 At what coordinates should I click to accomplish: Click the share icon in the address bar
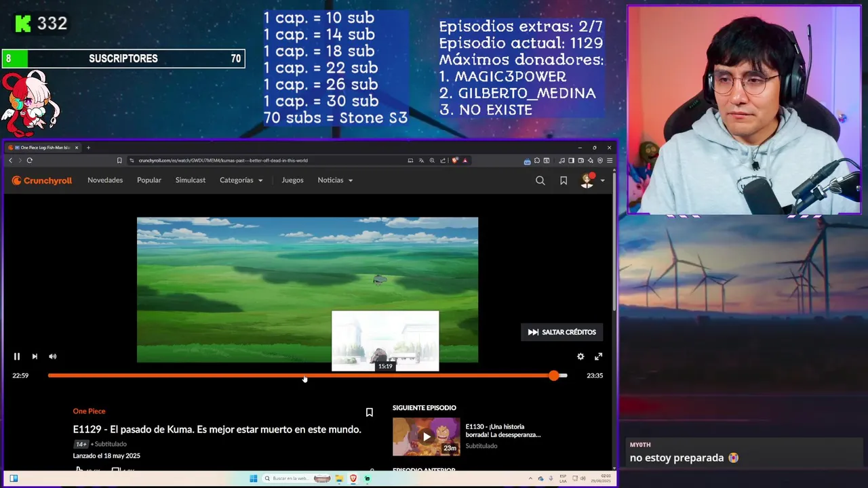pyautogui.click(x=443, y=161)
